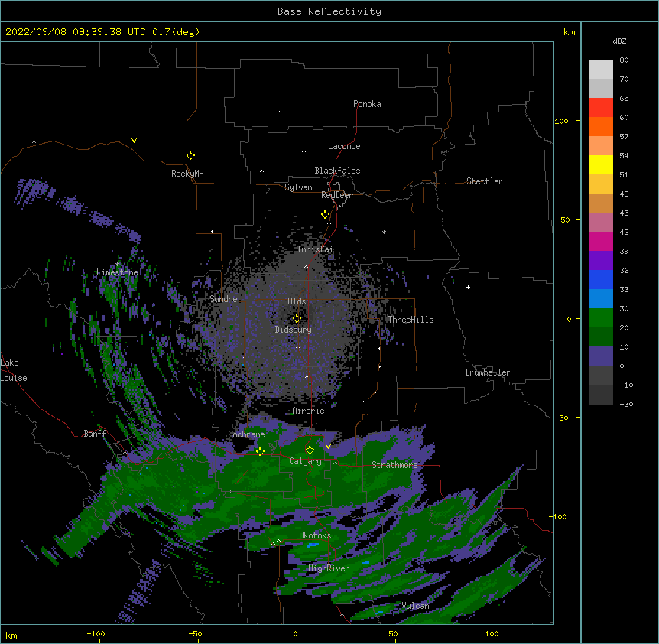
Task: Select the pink 45-42 dBZ legend swatch
Action: click(x=601, y=223)
